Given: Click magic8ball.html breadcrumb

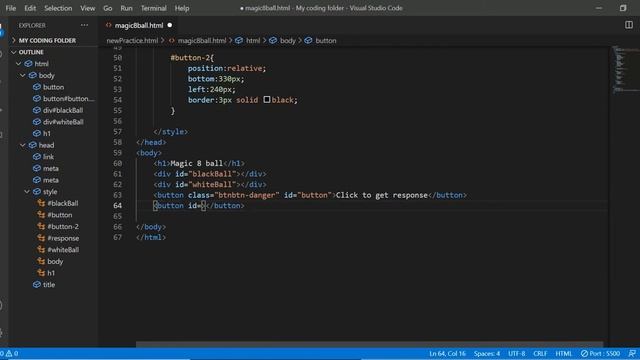Looking at the screenshot, I should [202, 40].
